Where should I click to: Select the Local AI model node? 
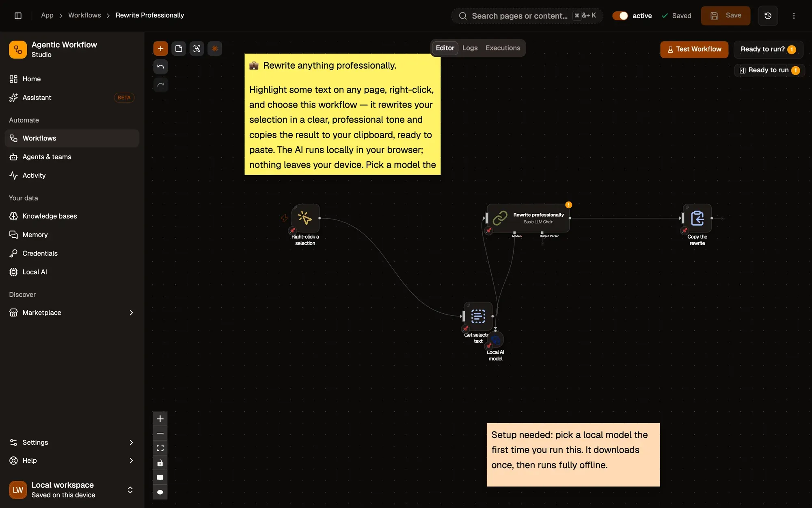click(x=495, y=340)
